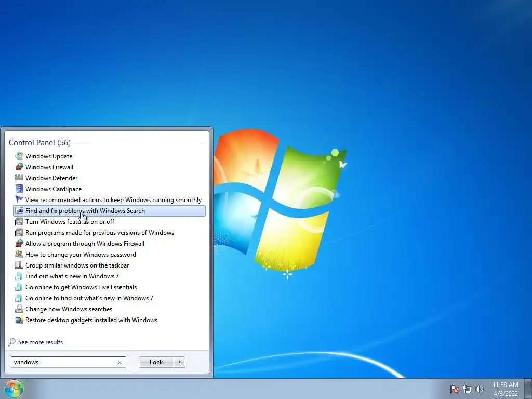Click the Start orb button
This screenshot has width=532, height=399.
click(14, 389)
